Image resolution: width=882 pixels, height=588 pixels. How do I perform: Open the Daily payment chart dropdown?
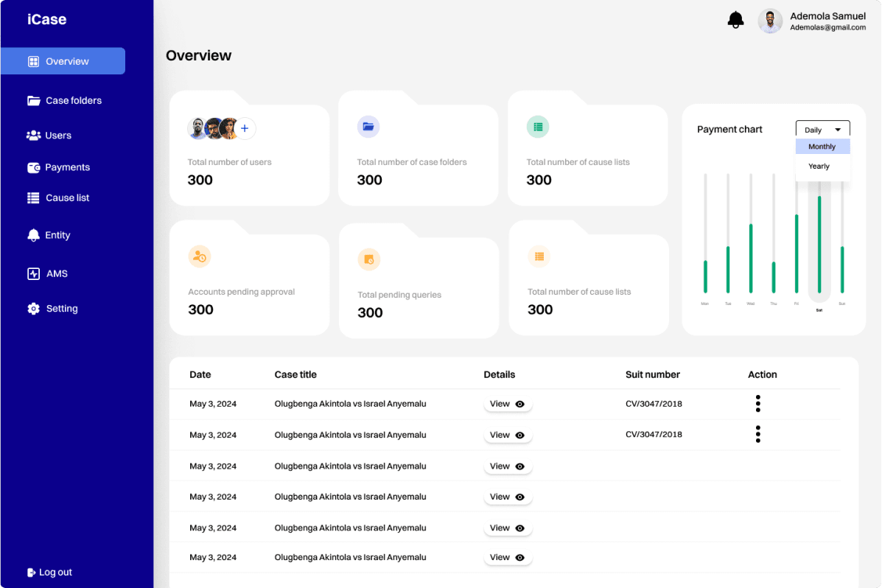(822, 129)
